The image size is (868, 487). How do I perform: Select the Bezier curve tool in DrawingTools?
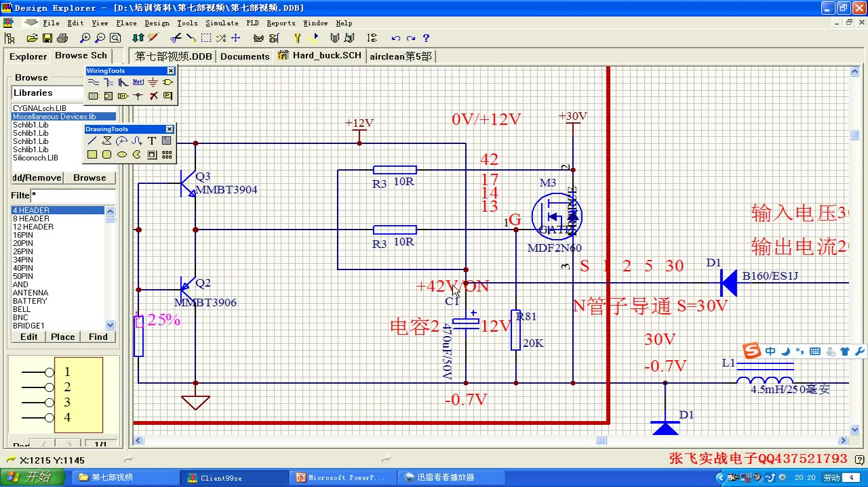(136, 141)
